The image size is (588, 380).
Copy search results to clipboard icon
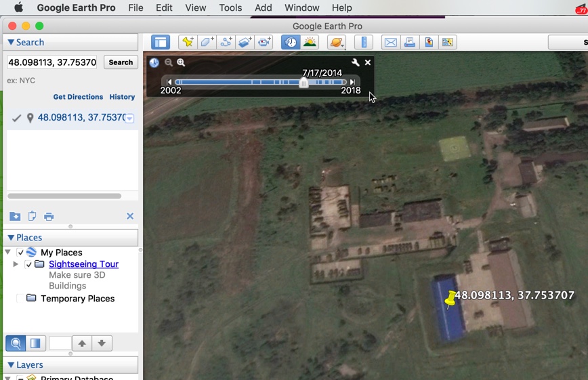click(33, 216)
